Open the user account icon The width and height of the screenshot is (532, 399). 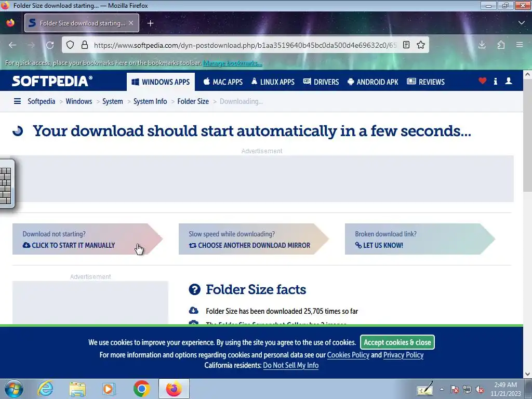click(509, 81)
